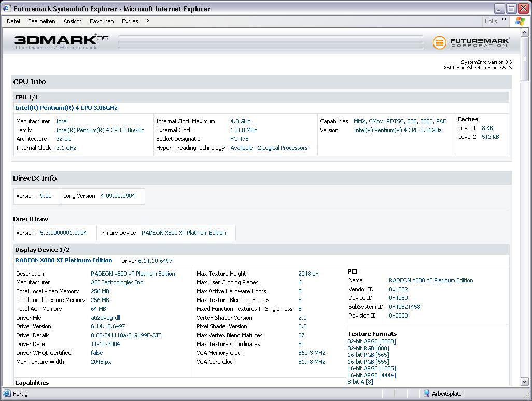Select the Architecture value 32-bit
This screenshot has width=532, height=401.
pos(63,139)
